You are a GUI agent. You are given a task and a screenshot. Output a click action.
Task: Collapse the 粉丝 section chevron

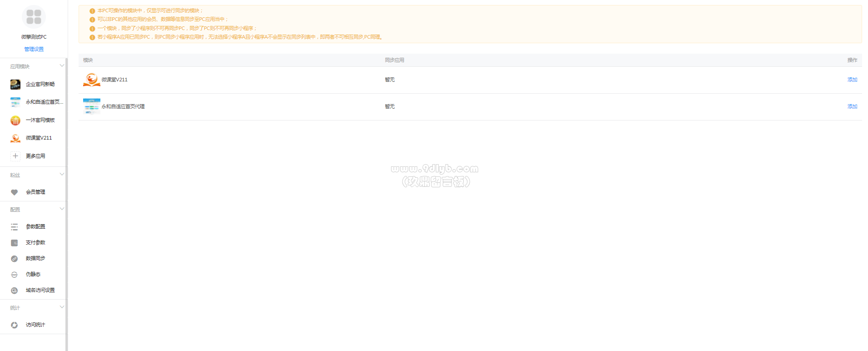62,175
